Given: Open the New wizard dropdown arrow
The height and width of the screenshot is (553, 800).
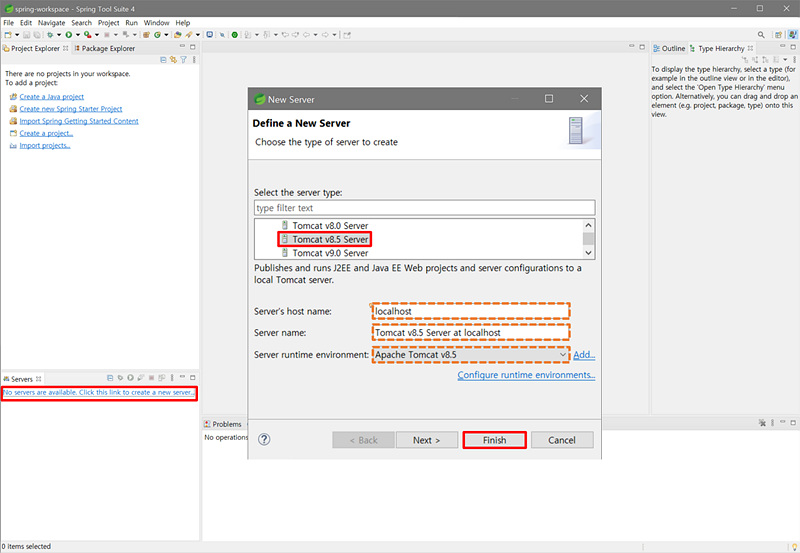Looking at the screenshot, I should coord(17,35).
